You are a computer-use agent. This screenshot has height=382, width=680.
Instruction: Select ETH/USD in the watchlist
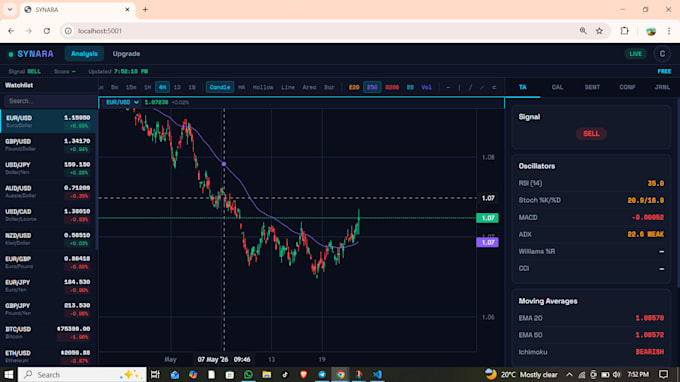click(48, 356)
